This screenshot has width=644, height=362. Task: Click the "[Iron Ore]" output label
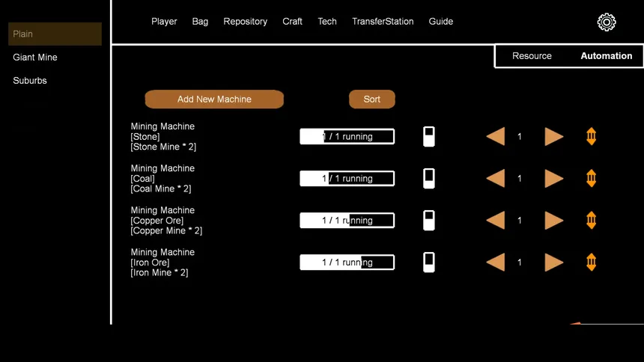click(150, 263)
